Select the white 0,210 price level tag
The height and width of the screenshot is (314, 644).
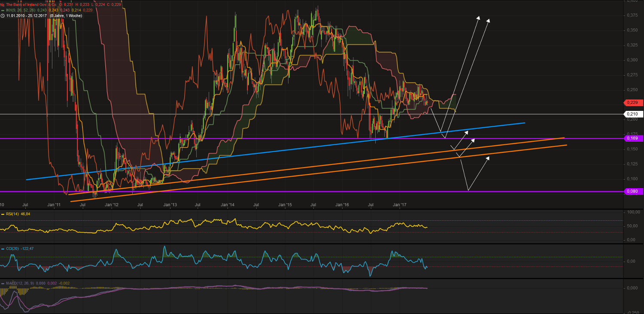click(x=633, y=114)
